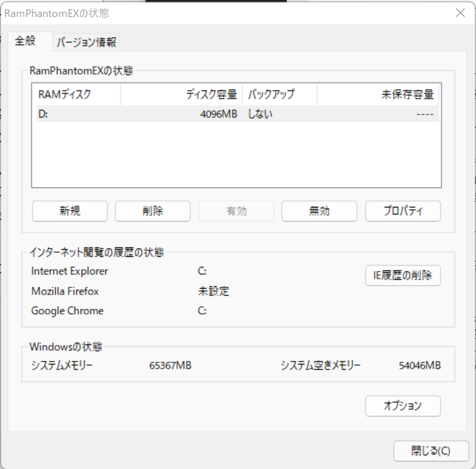Click the システム空きメモリー label
Image resolution: width=476 pixels, height=469 pixels.
click(x=320, y=366)
